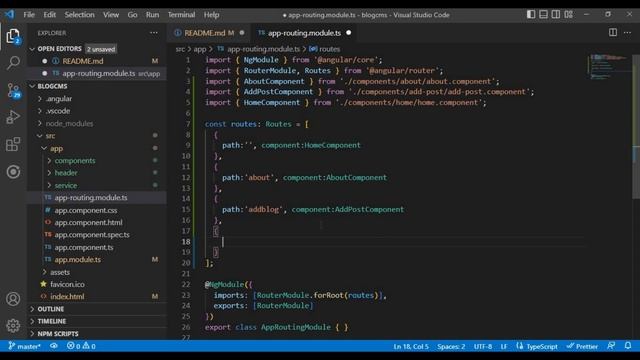The image size is (640, 360).
Task: Click the master branch indicator in status bar
Action: 24,346
